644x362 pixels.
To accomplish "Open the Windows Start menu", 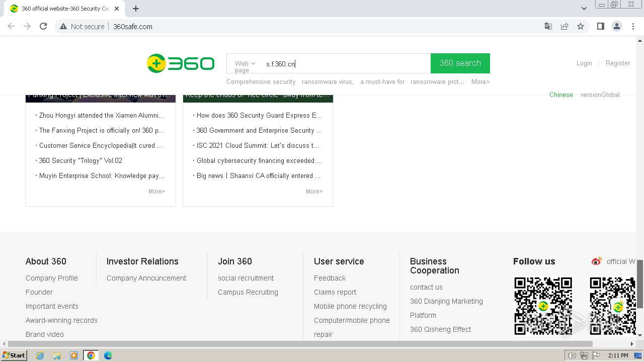I will point(14,355).
